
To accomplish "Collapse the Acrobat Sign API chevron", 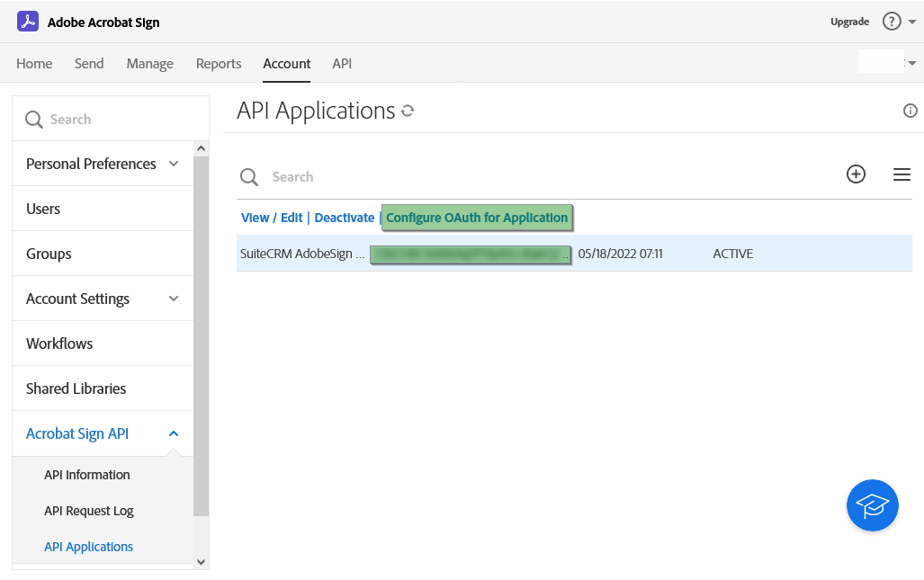I will [174, 433].
